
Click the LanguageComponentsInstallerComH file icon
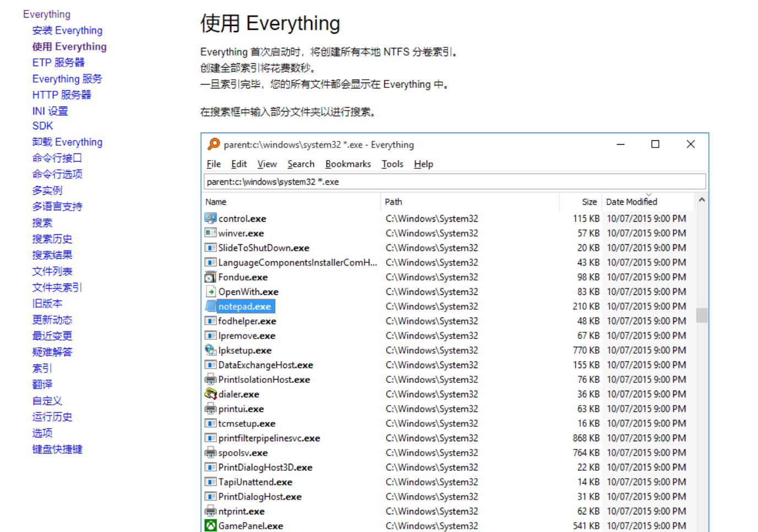click(x=211, y=262)
